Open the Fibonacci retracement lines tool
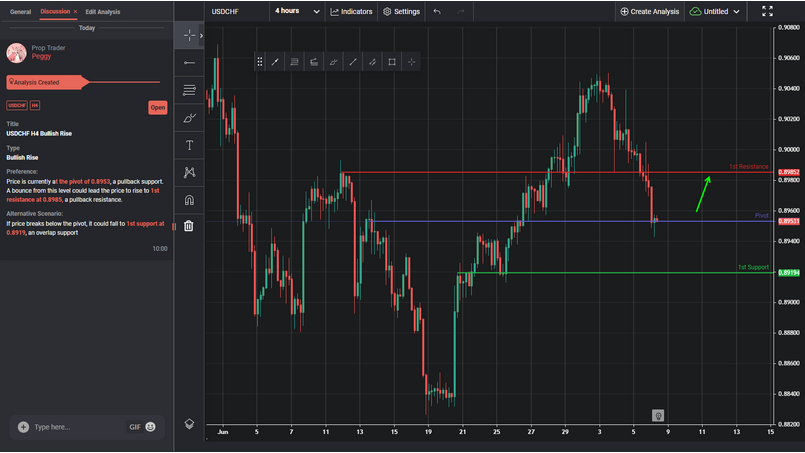Viewport: 805px width, 453px height. click(x=189, y=90)
